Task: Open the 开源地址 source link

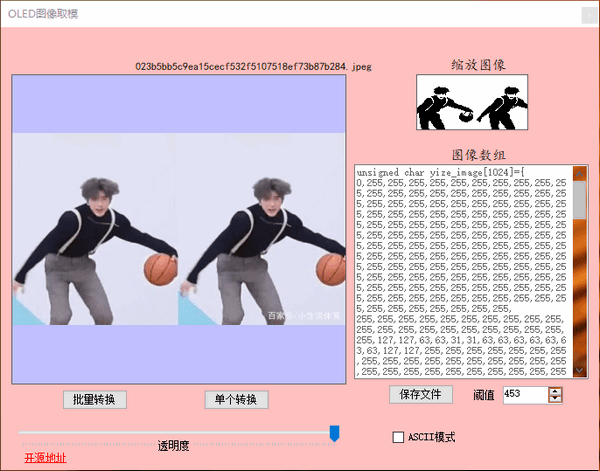Action: coord(45,458)
